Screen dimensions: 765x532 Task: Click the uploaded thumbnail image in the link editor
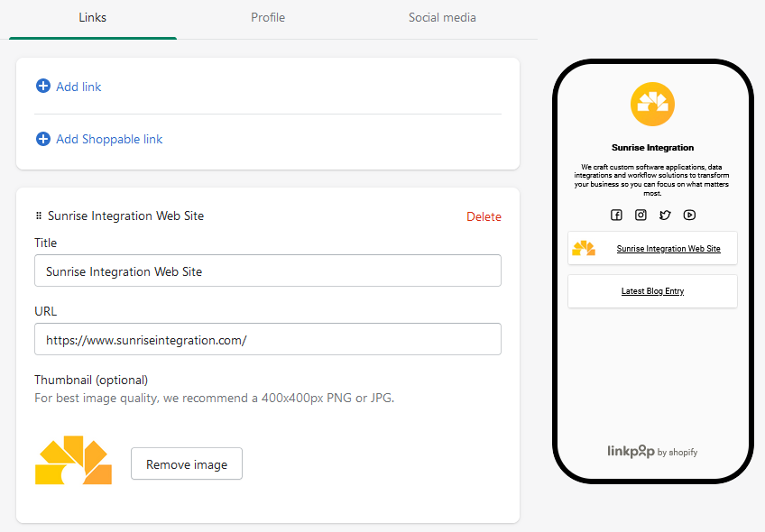73,460
